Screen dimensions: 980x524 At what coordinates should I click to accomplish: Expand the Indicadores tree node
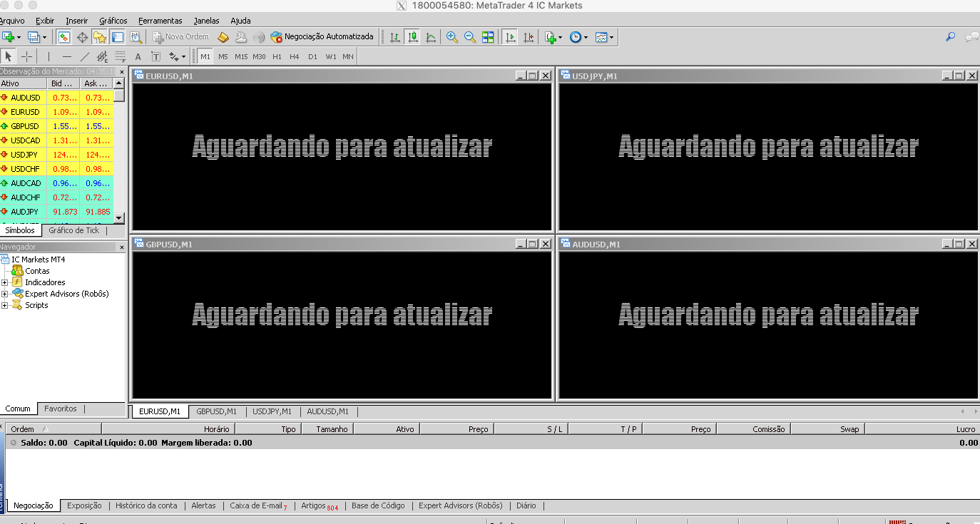pos(5,282)
